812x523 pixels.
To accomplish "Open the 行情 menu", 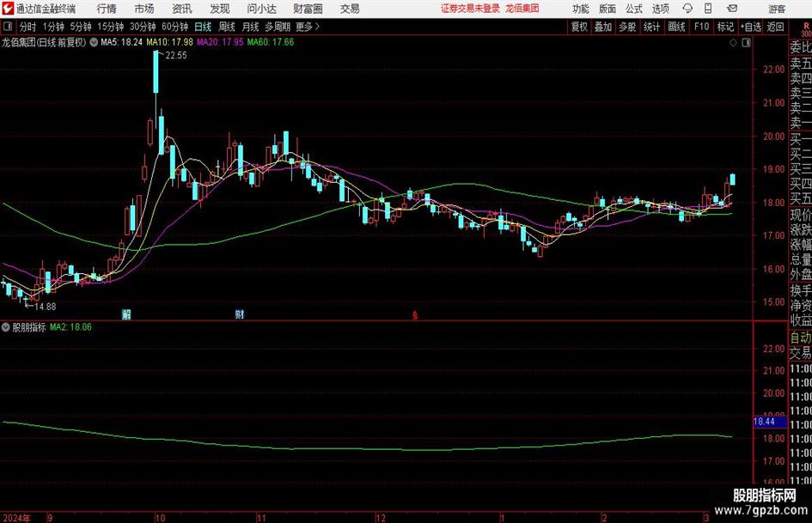I will (107, 9).
